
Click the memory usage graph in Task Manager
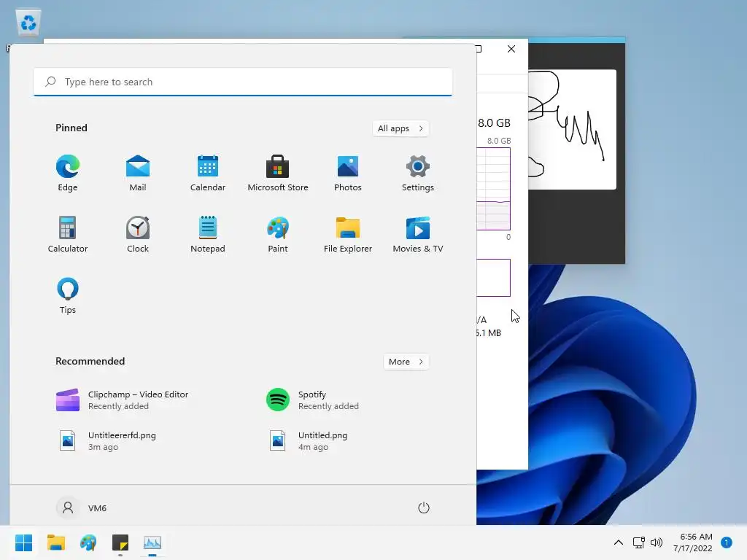tap(494, 189)
